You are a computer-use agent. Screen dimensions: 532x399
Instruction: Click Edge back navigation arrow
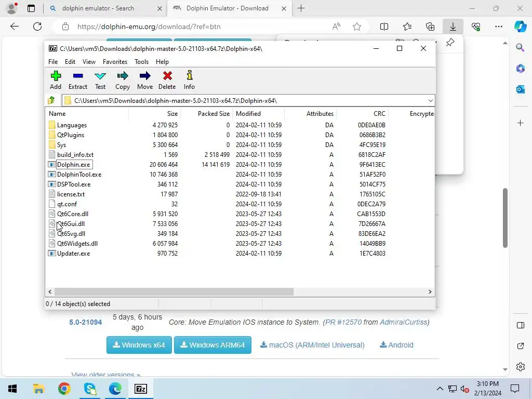tap(14, 26)
